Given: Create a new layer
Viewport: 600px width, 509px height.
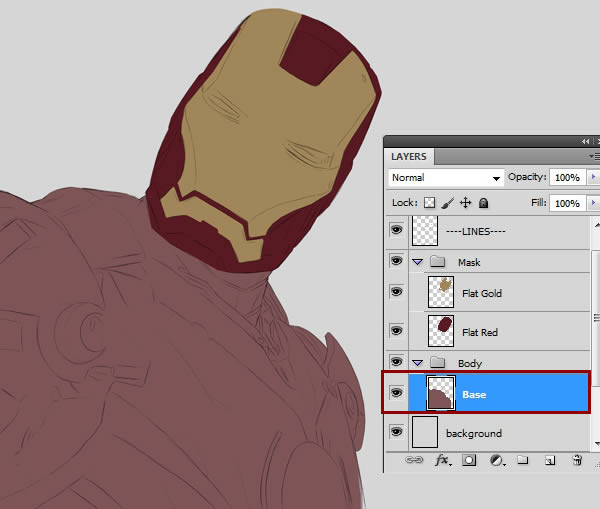Looking at the screenshot, I should [550, 460].
